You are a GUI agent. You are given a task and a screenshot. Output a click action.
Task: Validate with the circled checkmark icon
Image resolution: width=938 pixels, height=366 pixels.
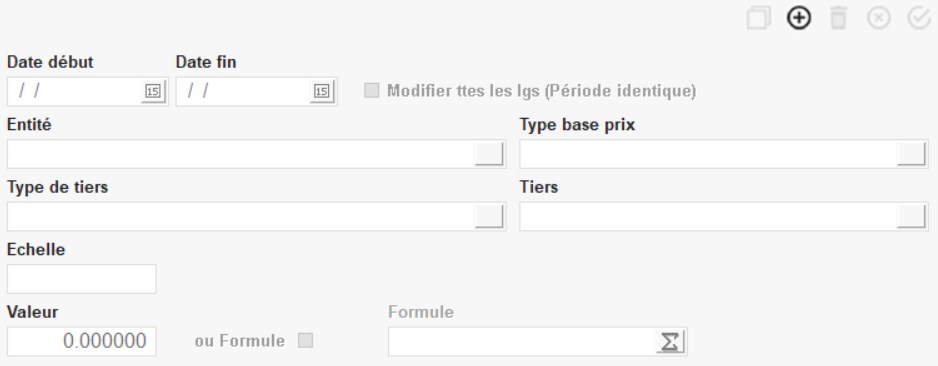click(x=919, y=18)
